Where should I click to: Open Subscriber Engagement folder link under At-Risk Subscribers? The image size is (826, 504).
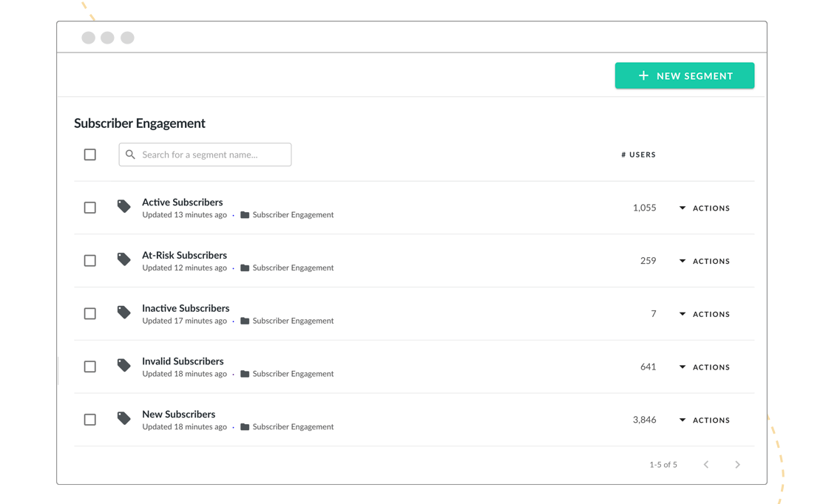(x=293, y=268)
